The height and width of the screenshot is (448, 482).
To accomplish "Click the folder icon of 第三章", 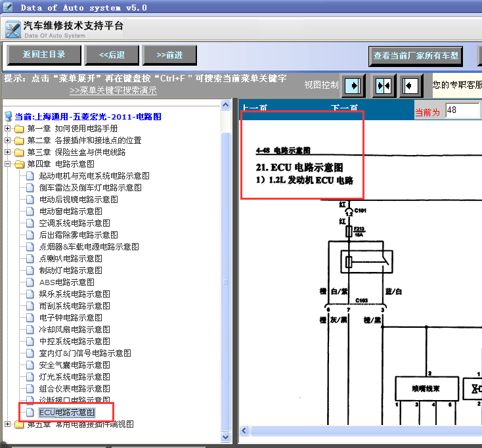I will pyautogui.click(x=19, y=152).
